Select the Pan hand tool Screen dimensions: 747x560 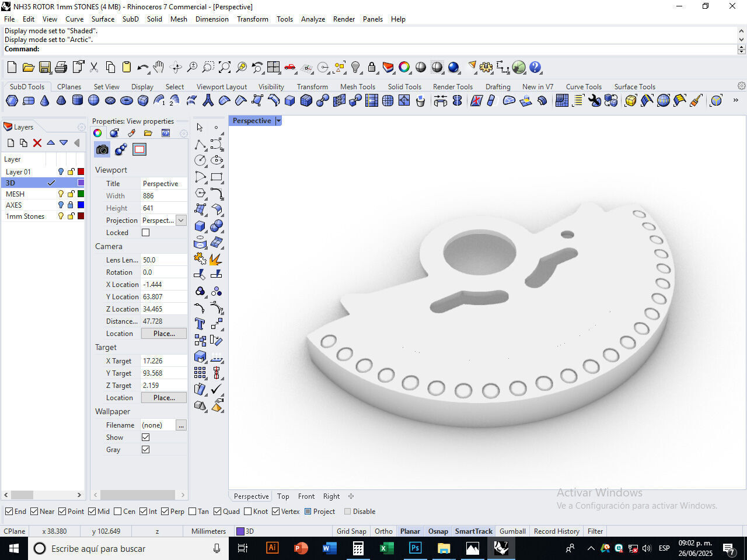pos(158,67)
